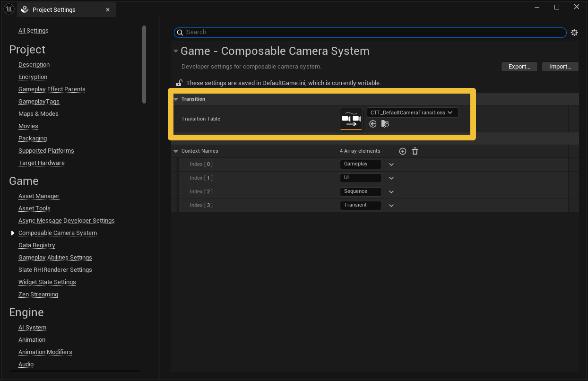The width and height of the screenshot is (588, 381).
Task: Close the Project Settings tab
Action: click(x=108, y=9)
